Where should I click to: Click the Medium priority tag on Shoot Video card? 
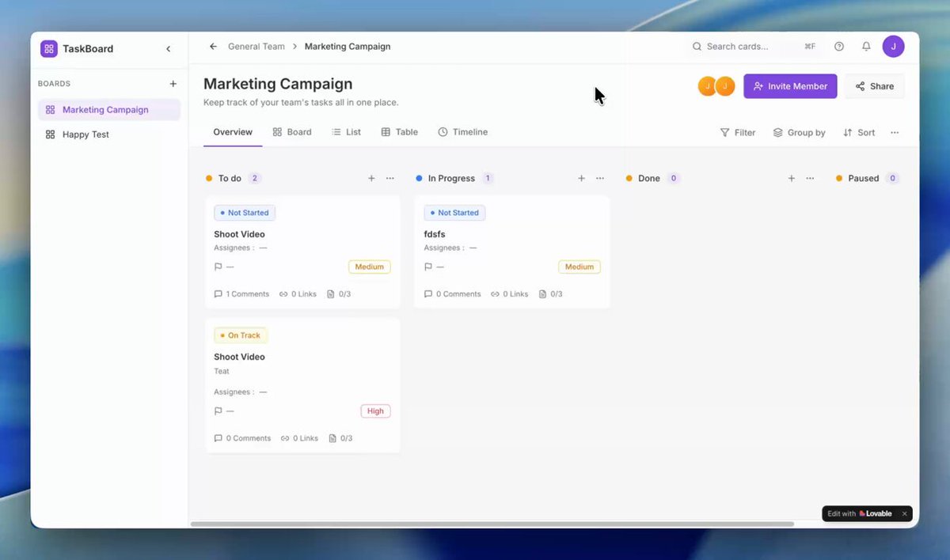(369, 267)
